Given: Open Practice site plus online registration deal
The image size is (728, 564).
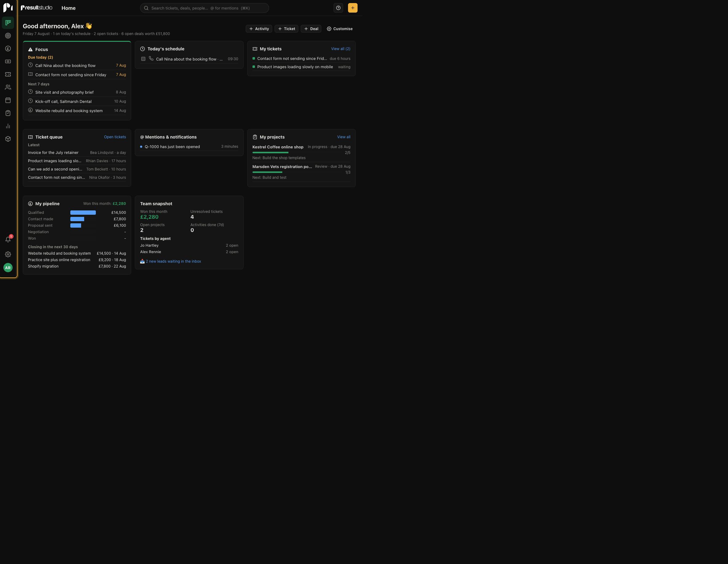Looking at the screenshot, I should (x=77, y=260).
